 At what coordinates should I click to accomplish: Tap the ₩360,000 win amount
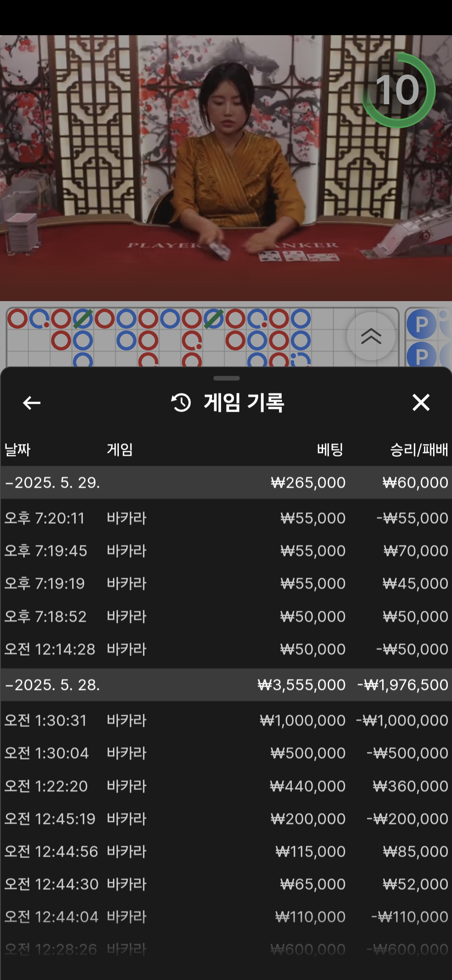coord(410,786)
